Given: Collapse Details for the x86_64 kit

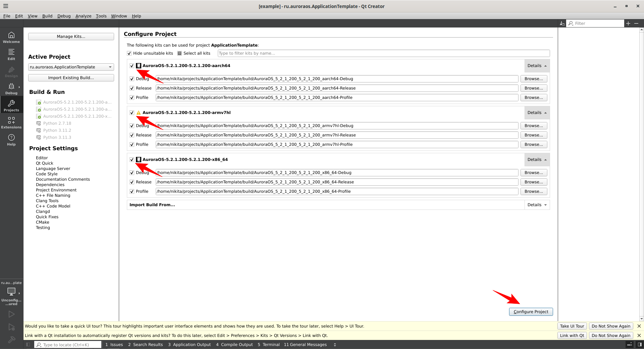Looking at the screenshot, I should click(537, 160).
